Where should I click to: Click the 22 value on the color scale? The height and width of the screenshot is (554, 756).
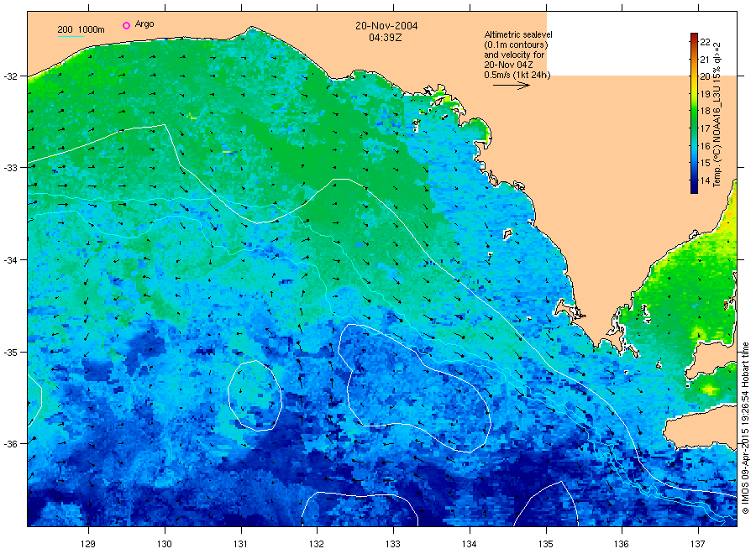[705, 43]
